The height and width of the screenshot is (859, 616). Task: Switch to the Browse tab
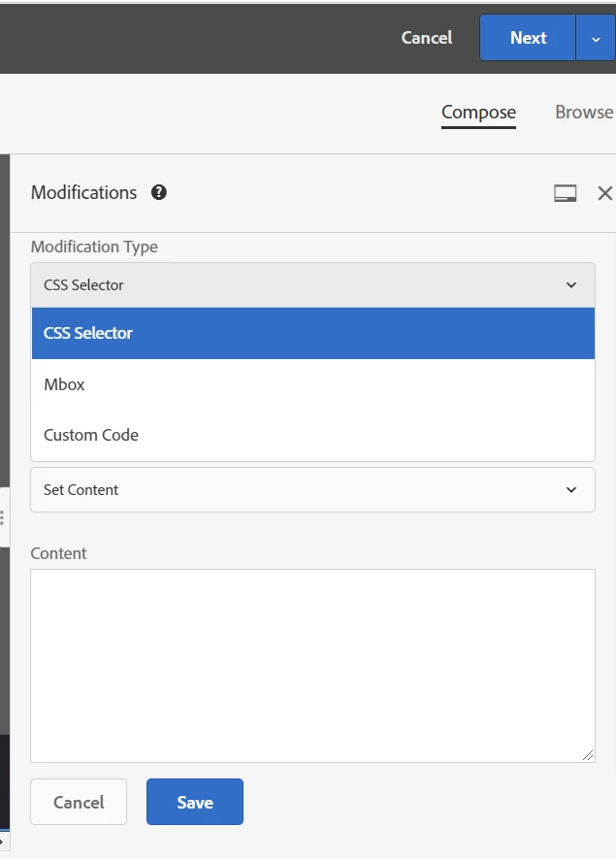coord(584,113)
